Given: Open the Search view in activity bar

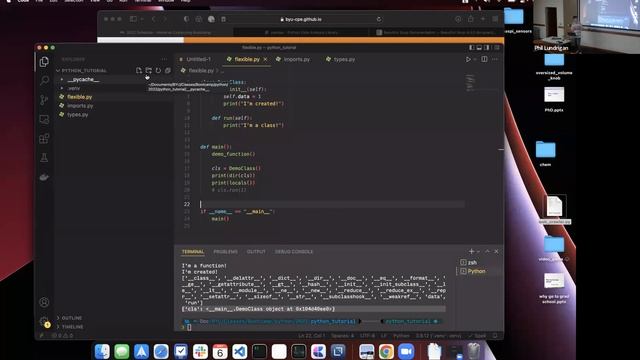Looking at the screenshot, I should point(44,80).
